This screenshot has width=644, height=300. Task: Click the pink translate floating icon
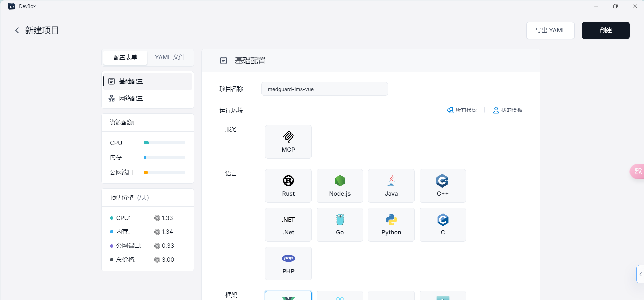(637, 171)
